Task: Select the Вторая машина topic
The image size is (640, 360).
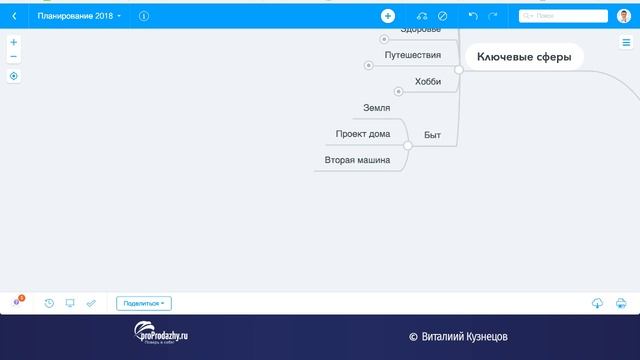Action: click(357, 160)
